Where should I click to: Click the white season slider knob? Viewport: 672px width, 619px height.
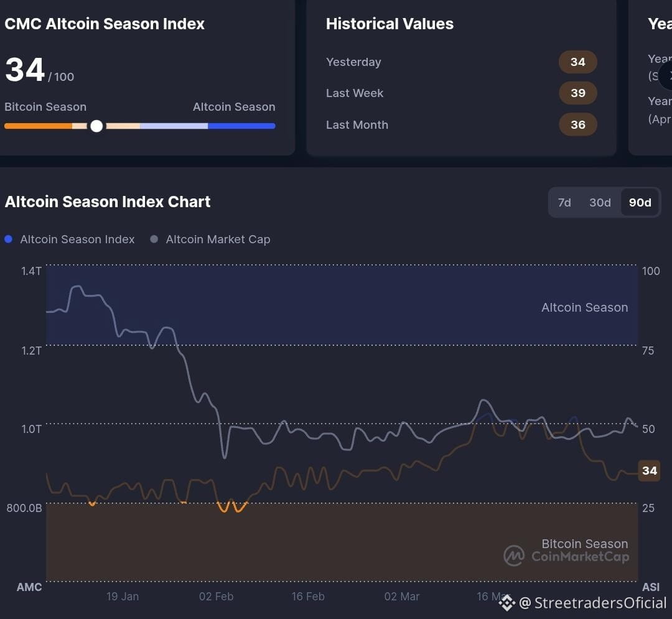96,126
